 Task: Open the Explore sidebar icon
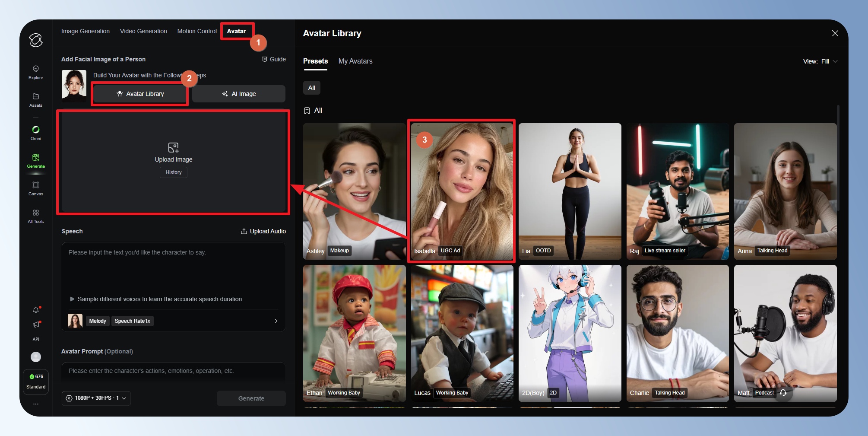point(36,72)
